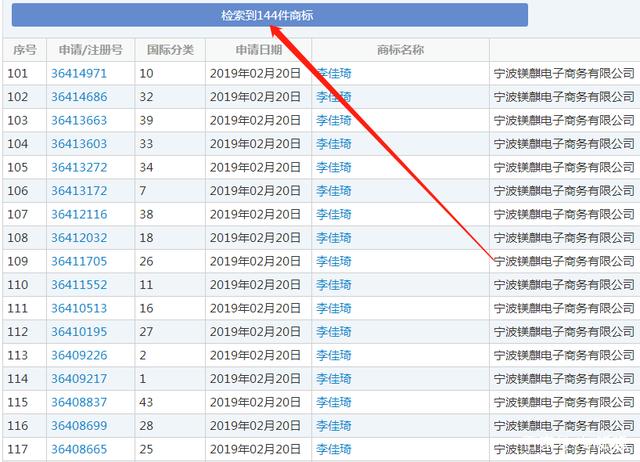Screen dimensions: 640x462
Task: Click trademark name 李佳琦 in row 107
Action: pyautogui.click(x=333, y=214)
